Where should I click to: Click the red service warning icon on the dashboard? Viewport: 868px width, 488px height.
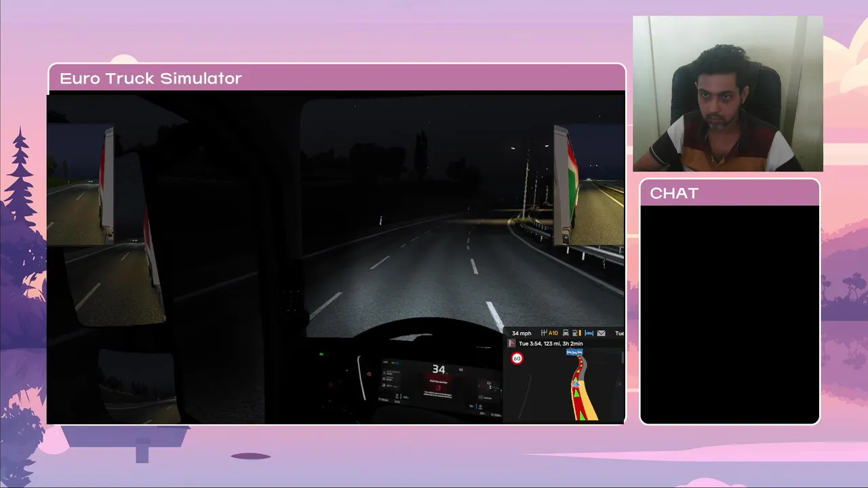(437, 387)
